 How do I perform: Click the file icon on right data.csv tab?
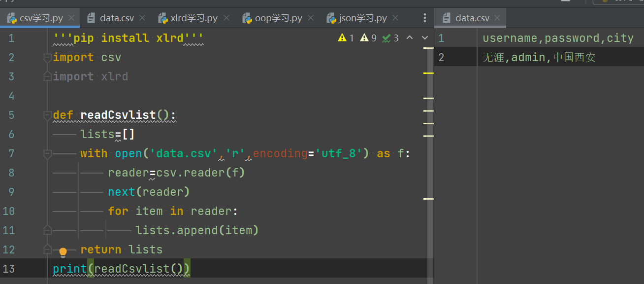pyautogui.click(x=447, y=18)
